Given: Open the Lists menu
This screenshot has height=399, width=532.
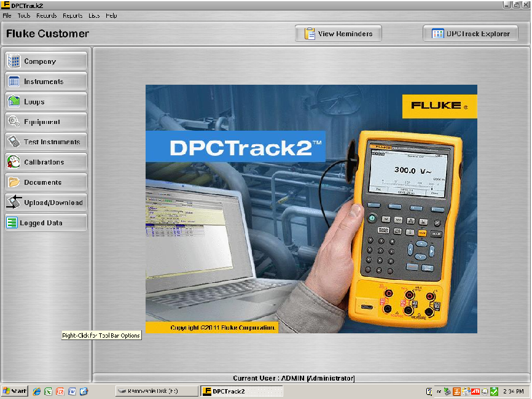Looking at the screenshot, I should 94,15.
